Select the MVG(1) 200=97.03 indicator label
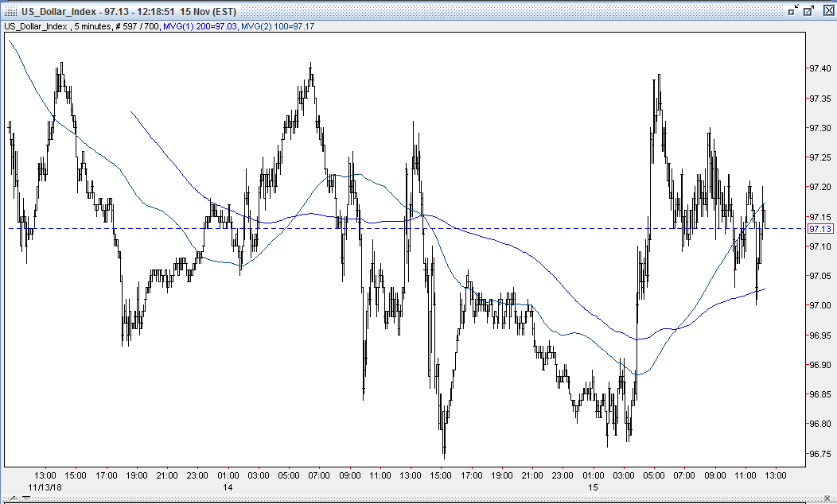The image size is (837, 504). [x=200, y=26]
